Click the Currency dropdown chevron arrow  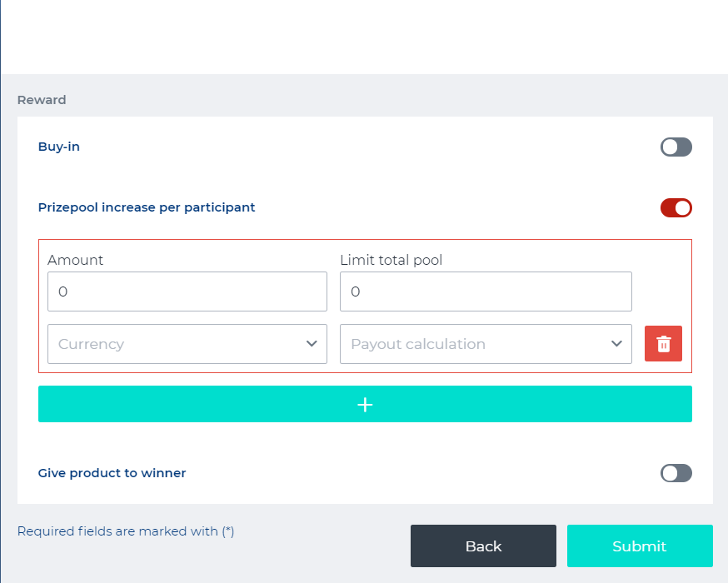coord(312,344)
